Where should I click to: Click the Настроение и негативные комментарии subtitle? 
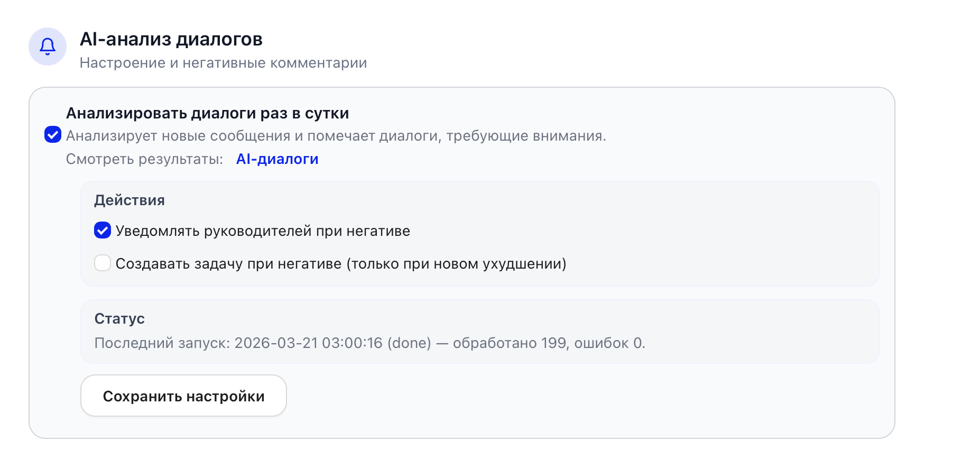click(223, 63)
